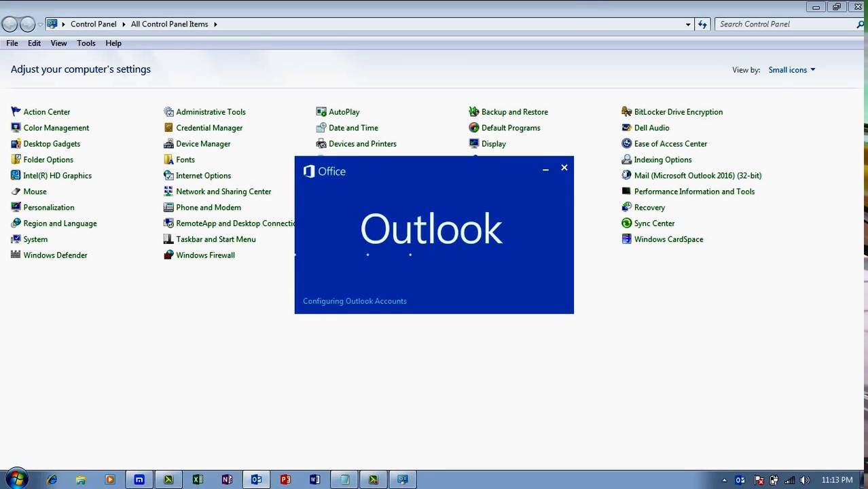
Task: Open Backup and Restore
Action: point(508,111)
